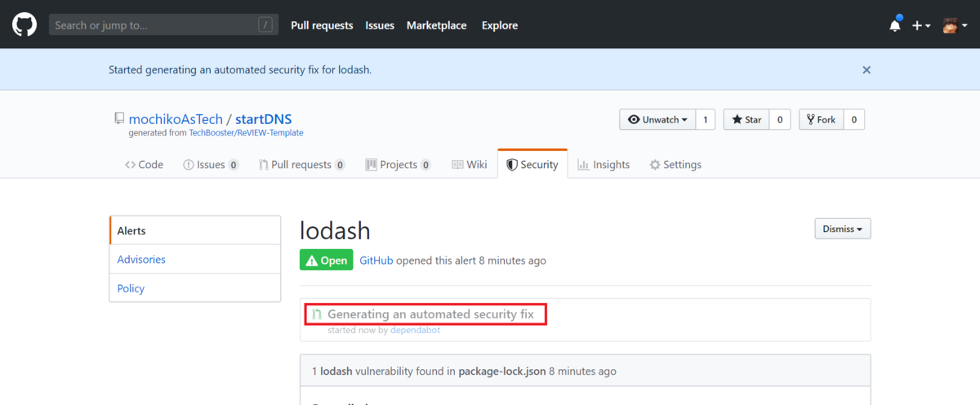Click the repository icon beside mochikoAsTech

coord(120,119)
